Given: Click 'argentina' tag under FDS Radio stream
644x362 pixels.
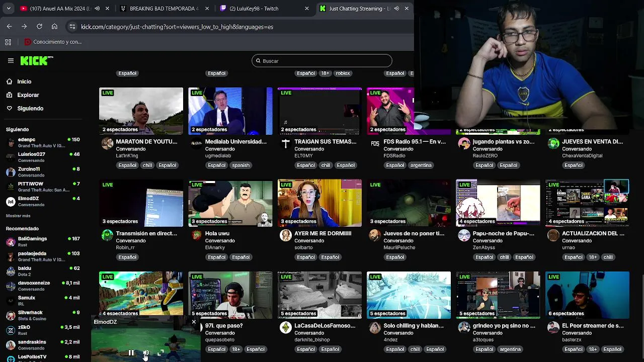Looking at the screenshot, I should click(x=421, y=165).
